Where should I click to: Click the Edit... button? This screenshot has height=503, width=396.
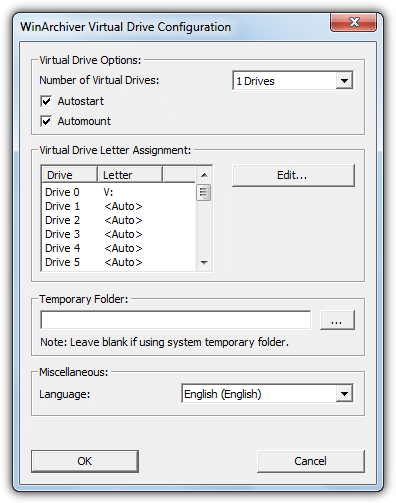(x=293, y=175)
